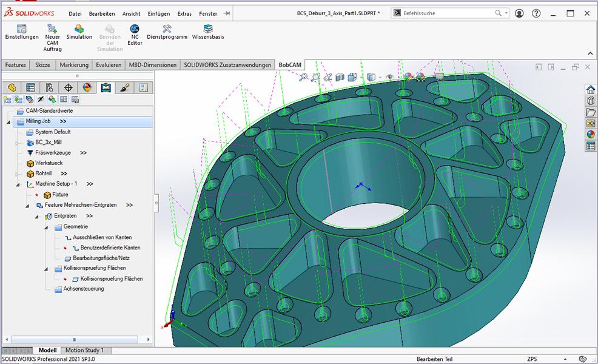Open the view orientation cube icon

pyautogui.click(x=352, y=78)
